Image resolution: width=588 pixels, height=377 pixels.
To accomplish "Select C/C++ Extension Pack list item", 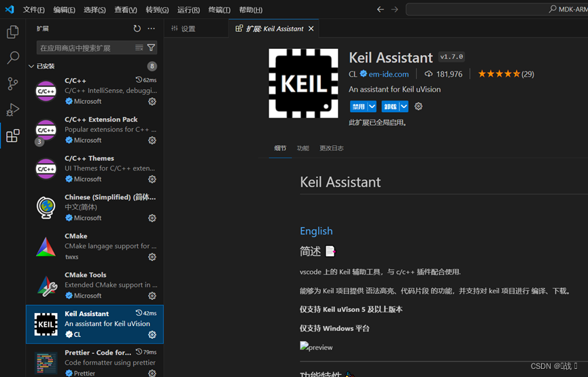I will tap(95, 130).
